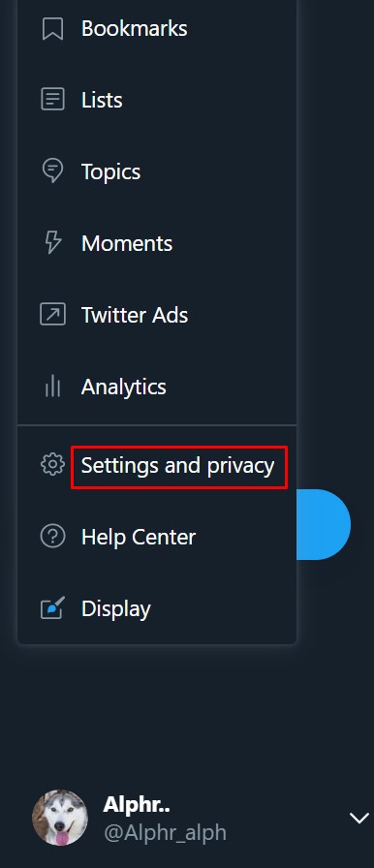Click the Settings gear icon

[52, 465]
